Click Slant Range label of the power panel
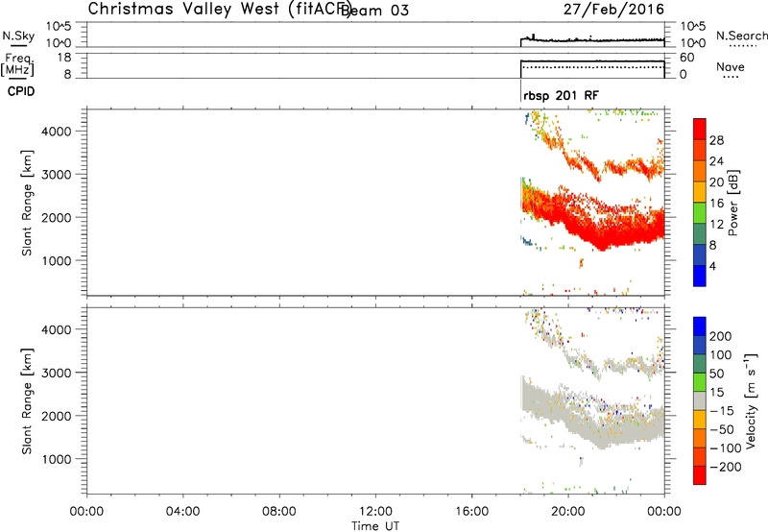768x532 pixels. pos(27,203)
